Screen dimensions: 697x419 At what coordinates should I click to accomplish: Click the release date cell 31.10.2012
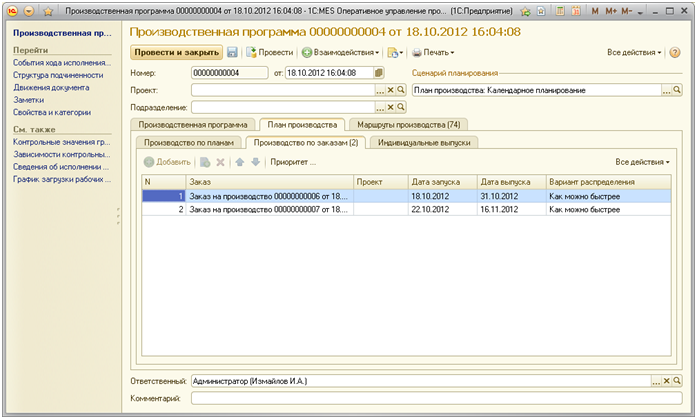512,196
